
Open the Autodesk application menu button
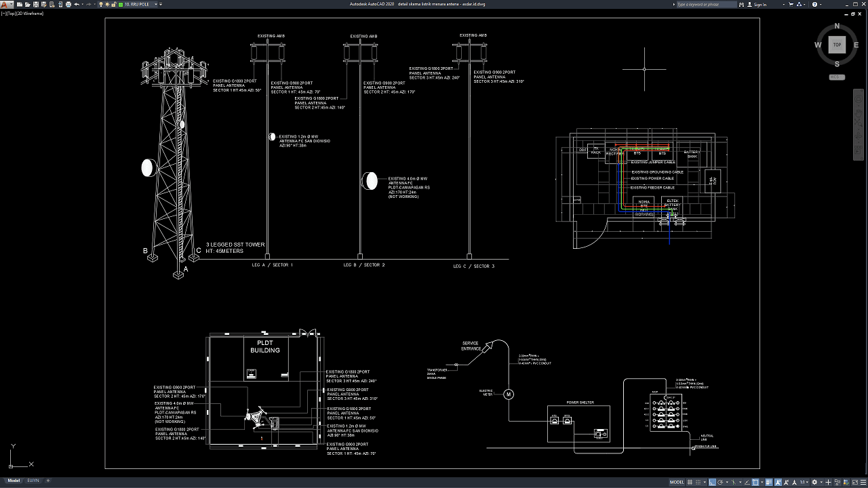point(5,4)
